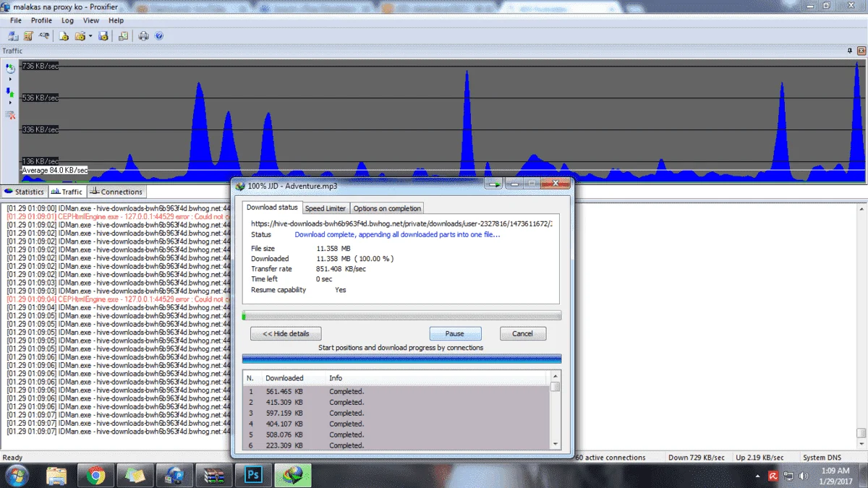Image resolution: width=868 pixels, height=488 pixels.
Task: Expand arrow under the clock traffic icon
Action: (10, 80)
